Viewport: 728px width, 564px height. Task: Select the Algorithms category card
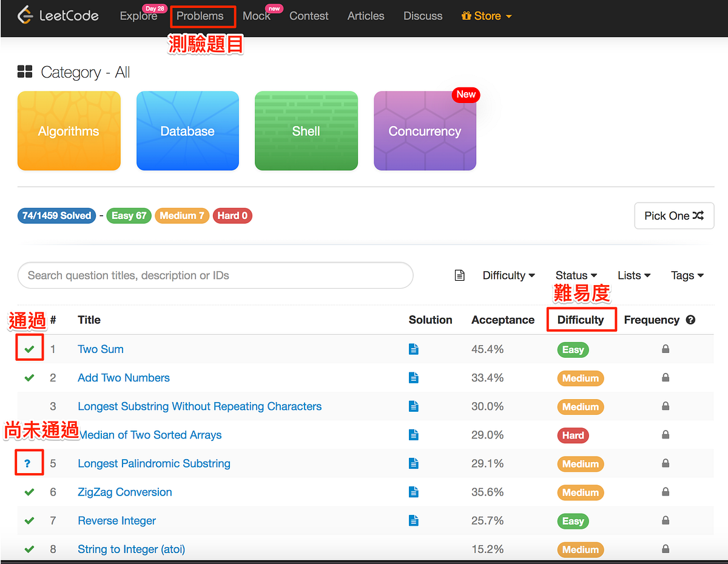tap(69, 131)
